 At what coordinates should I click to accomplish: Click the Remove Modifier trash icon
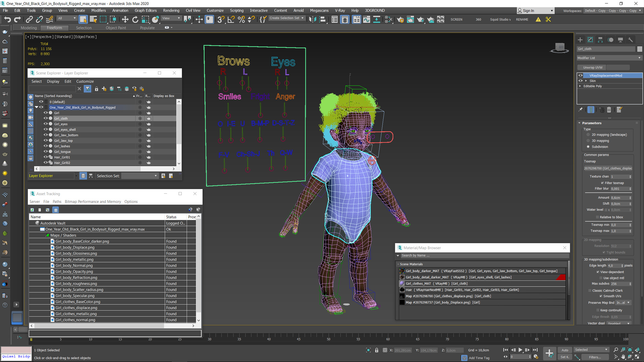[x=609, y=110]
